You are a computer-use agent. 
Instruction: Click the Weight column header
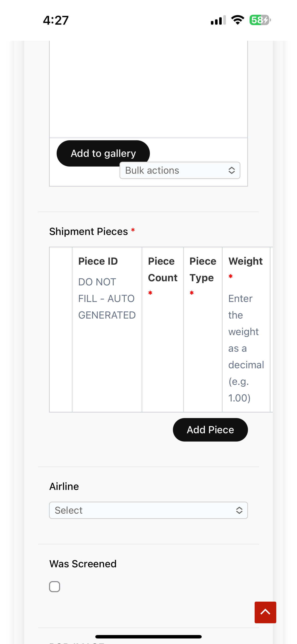click(x=245, y=261)
